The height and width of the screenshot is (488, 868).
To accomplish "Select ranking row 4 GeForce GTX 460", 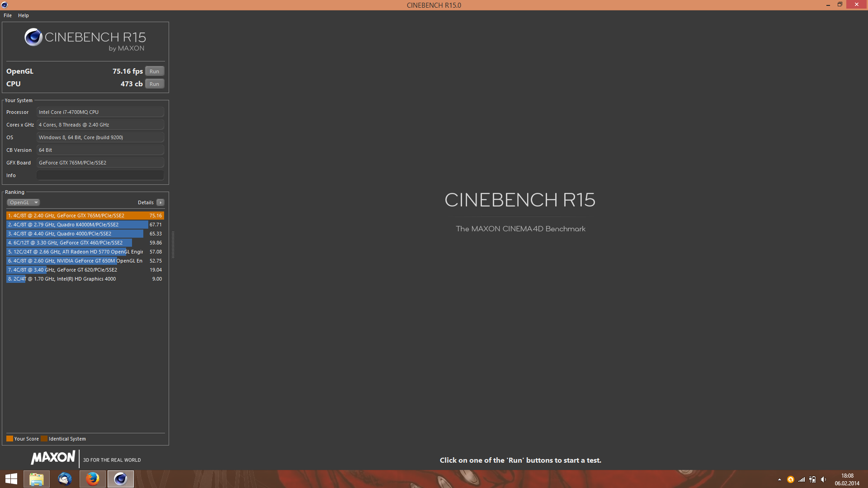I will coord(85,243).
